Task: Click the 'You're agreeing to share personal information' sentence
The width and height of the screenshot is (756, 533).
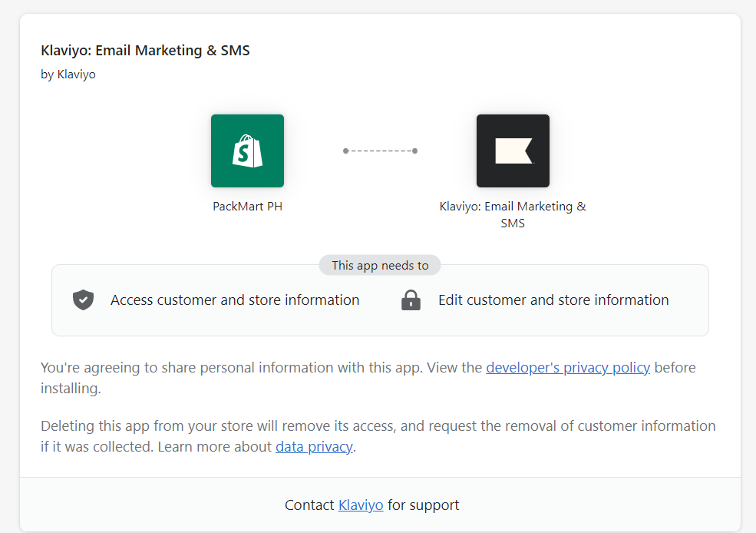Action: [368, 378]
